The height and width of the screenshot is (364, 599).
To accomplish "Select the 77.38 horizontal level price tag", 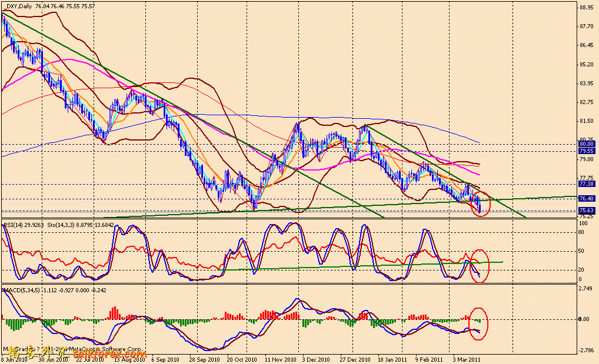I will [587, 183].
